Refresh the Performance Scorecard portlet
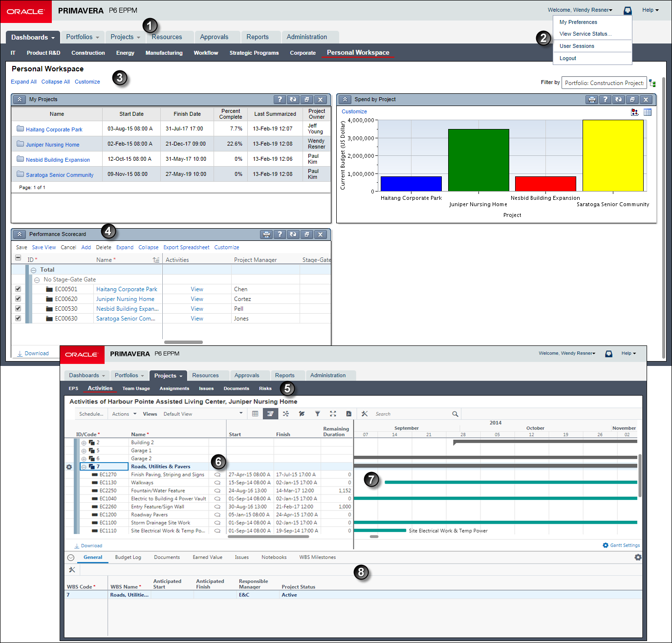The image size is (672, 643). [293, 234]
